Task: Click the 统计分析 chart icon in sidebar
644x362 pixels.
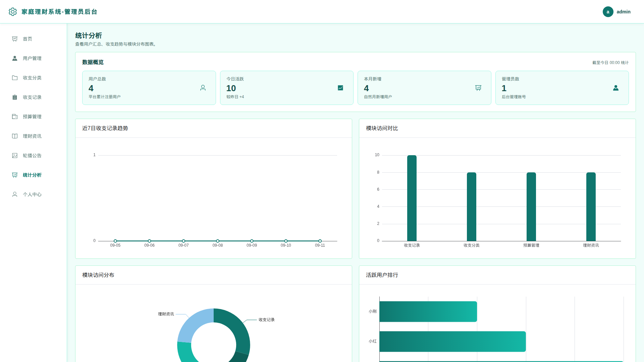Action: [15, 175]
